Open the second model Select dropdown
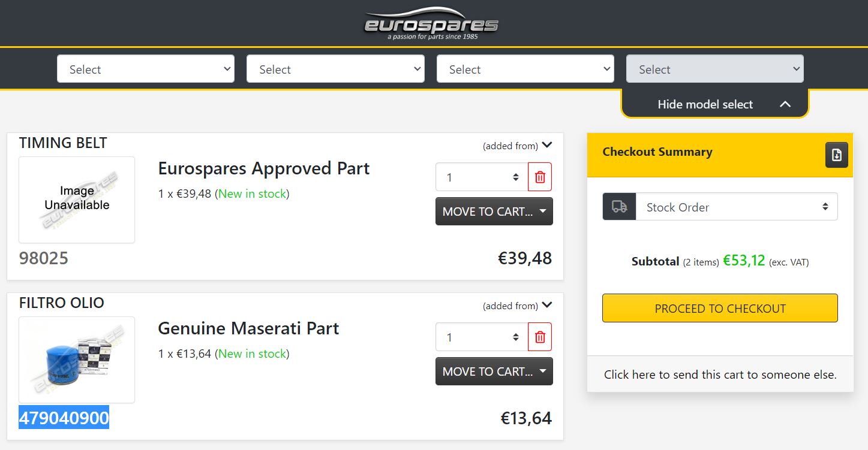 click(x=335, y=70)
